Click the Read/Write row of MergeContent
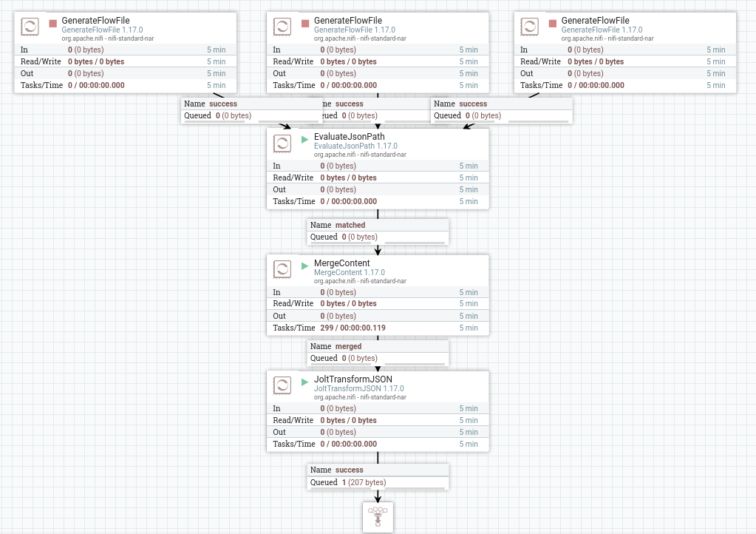Screen dimensions: 756x534 378,303
